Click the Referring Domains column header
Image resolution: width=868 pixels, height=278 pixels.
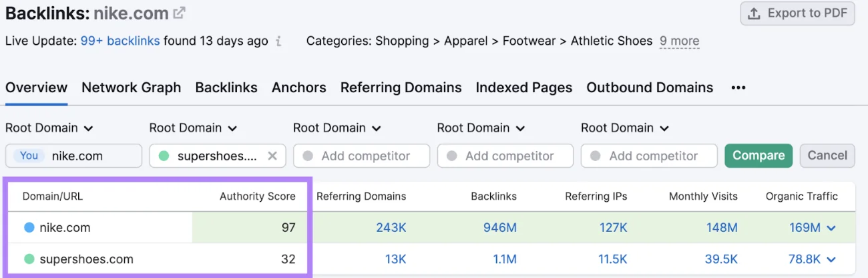point(361,196)
